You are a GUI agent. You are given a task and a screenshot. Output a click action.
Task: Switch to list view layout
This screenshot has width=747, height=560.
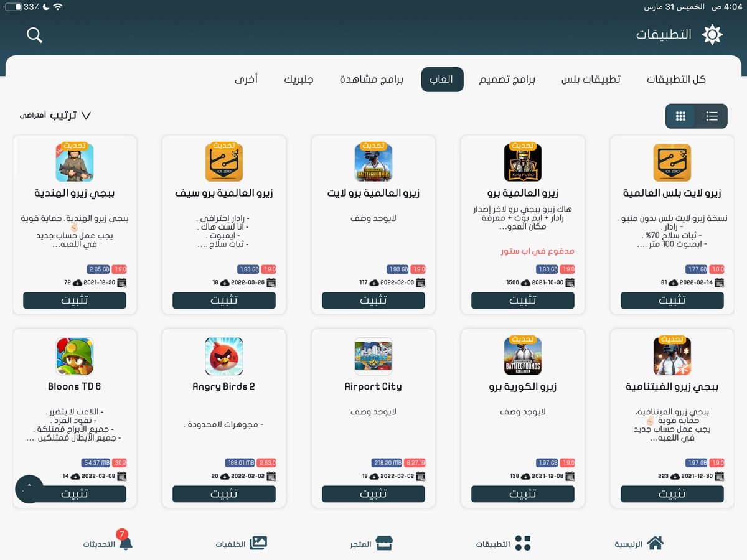(712, 116)
